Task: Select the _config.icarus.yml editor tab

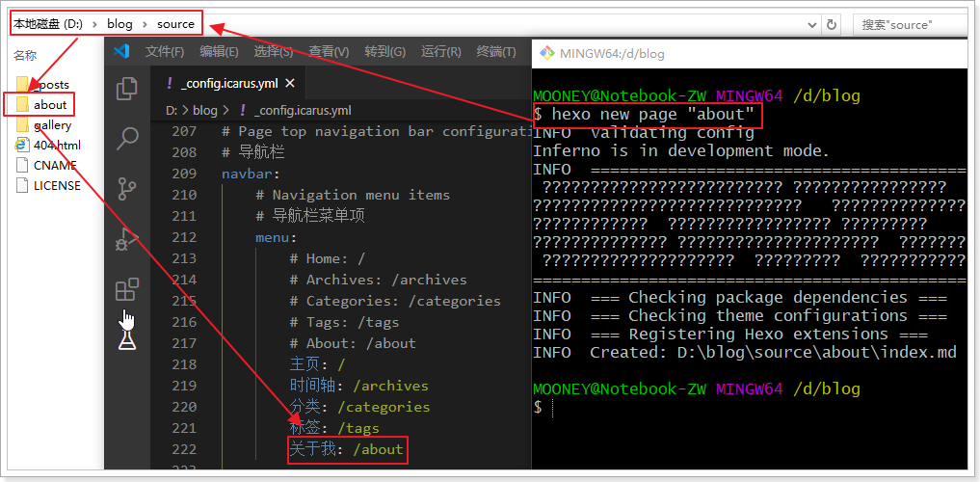Action: coord(228,83)
